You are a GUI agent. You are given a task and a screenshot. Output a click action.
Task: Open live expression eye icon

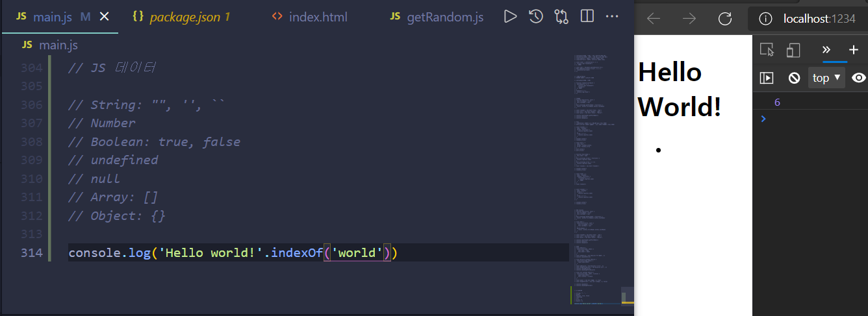[859, 78]
